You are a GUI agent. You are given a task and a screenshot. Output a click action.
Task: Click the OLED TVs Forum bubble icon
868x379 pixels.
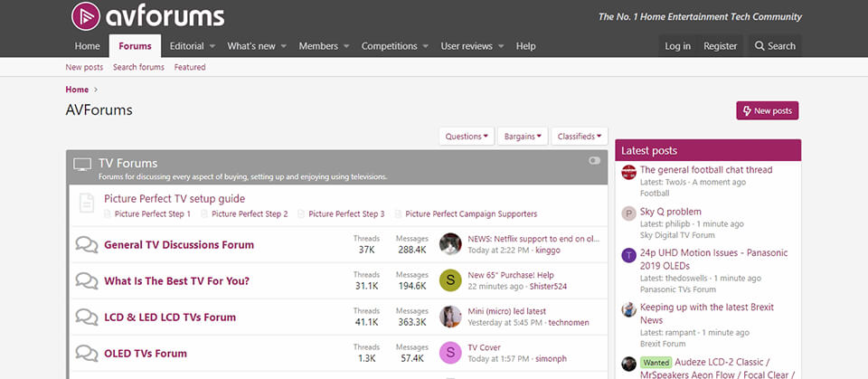(x=87, y=353)
